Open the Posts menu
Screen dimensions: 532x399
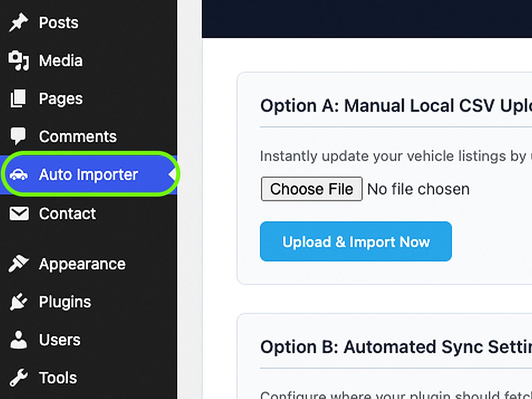(x=59, y=23)
